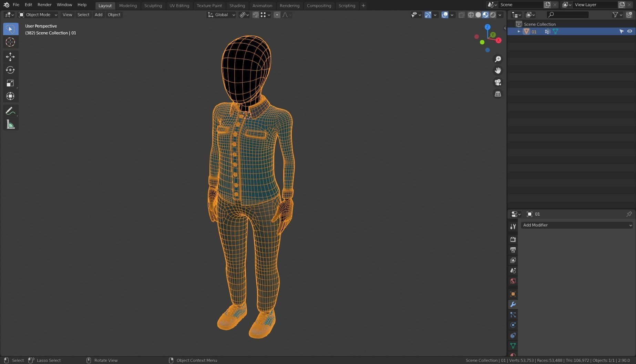Toggle X-ray display mode

click(461, 15)
